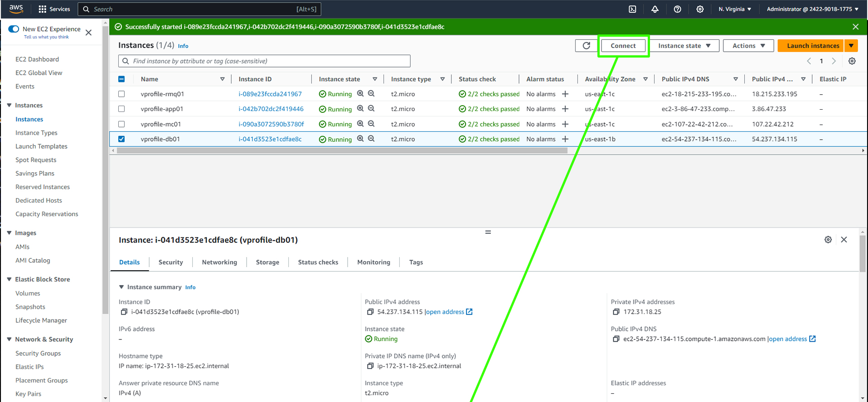Zoom in filter for vprofile-db01 state

tap(360, 139)
